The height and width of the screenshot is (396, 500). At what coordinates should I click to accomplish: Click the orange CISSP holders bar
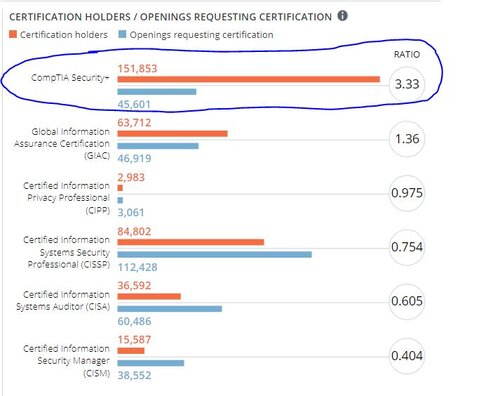pos(191,242)
